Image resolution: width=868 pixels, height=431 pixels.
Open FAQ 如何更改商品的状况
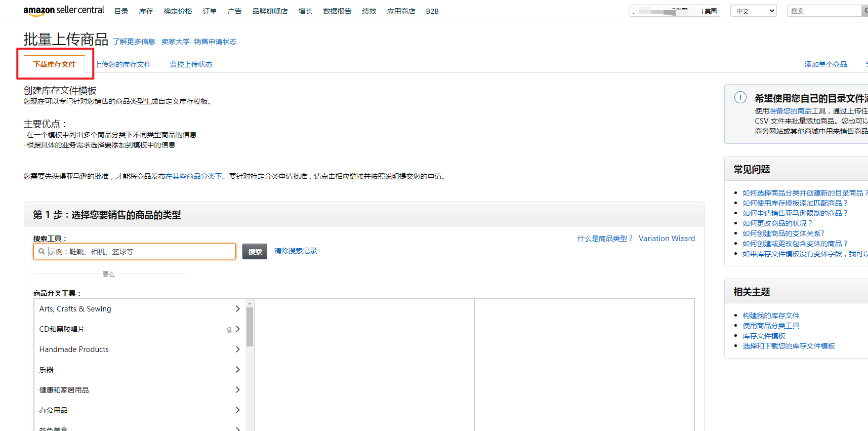[x=777, y=223]
